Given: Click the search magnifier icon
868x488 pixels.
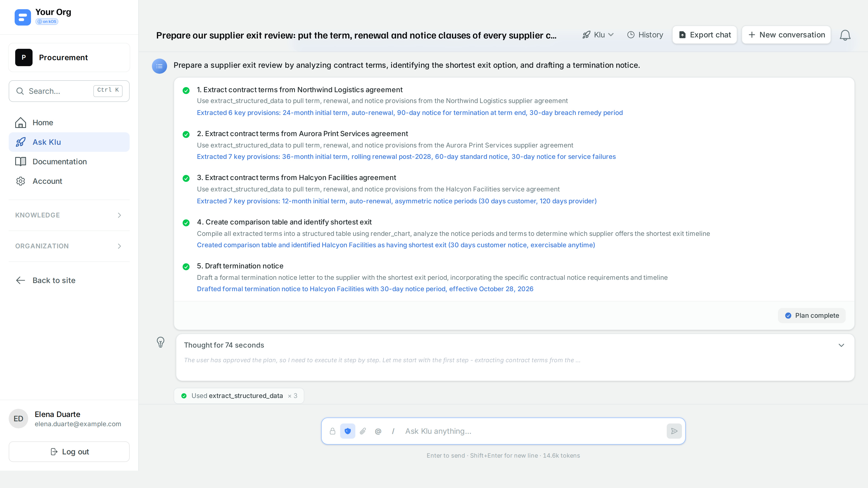Looking at the screenshot, I should 20,91.
